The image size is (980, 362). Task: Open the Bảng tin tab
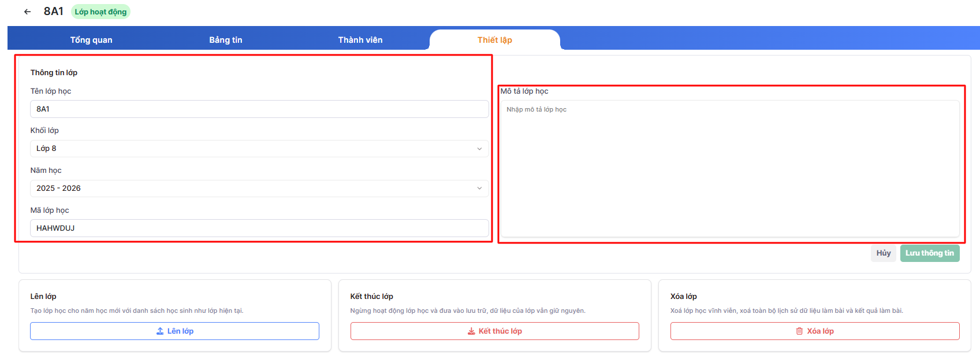[225, 40]
